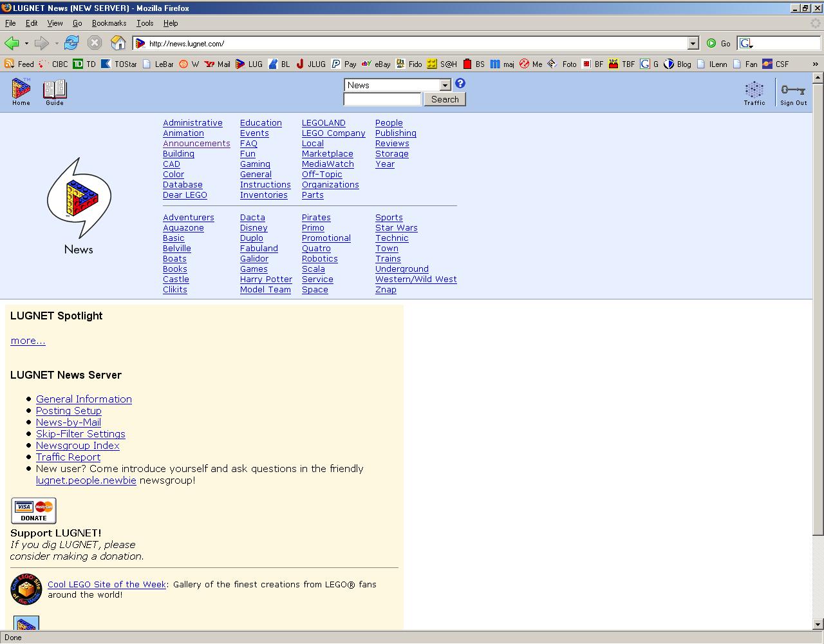Open the Forward history dropdown arrow

pos(57,43)
